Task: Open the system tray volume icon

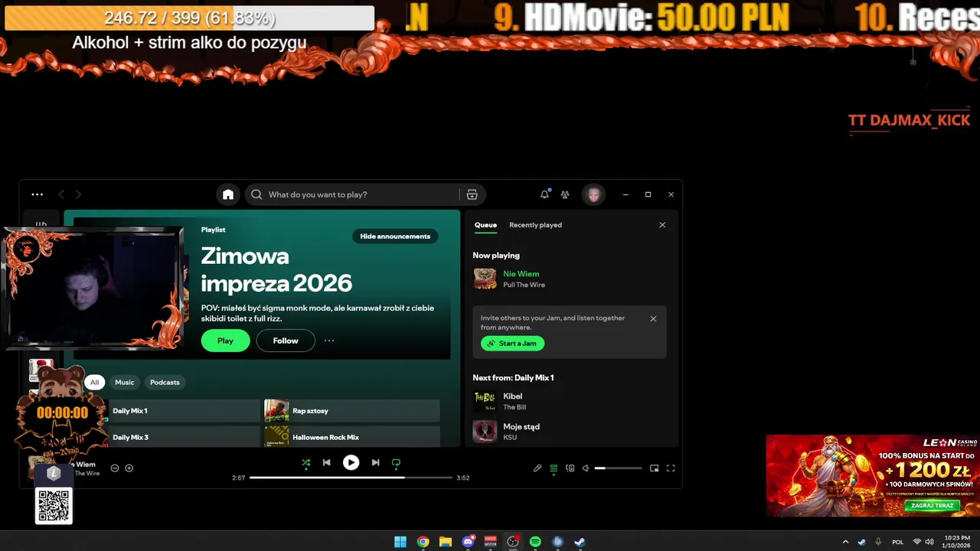Action: coord(929,542)
